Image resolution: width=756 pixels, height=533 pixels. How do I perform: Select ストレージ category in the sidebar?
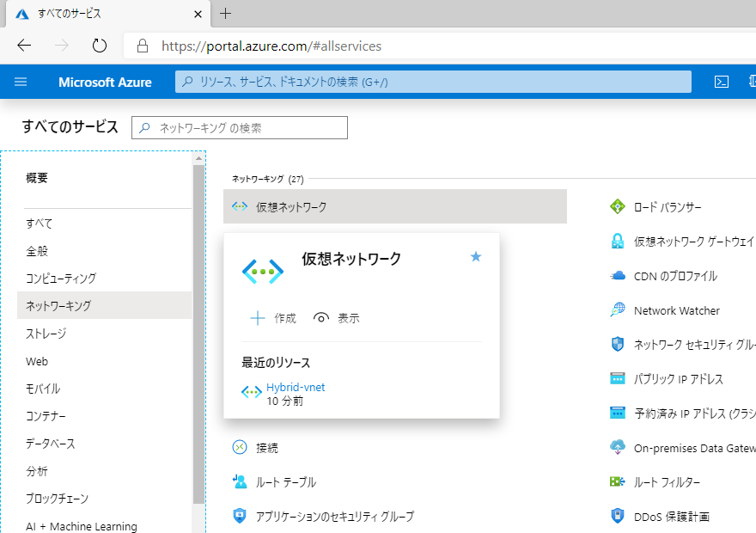[105, 334]
